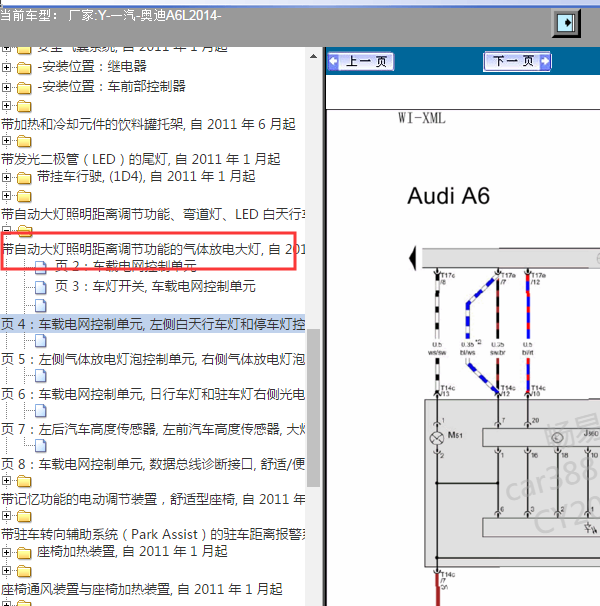Open folder icon above 带记忆功能的电动调节装置
The width and height of the screenshot is (600, 606).
24,481
